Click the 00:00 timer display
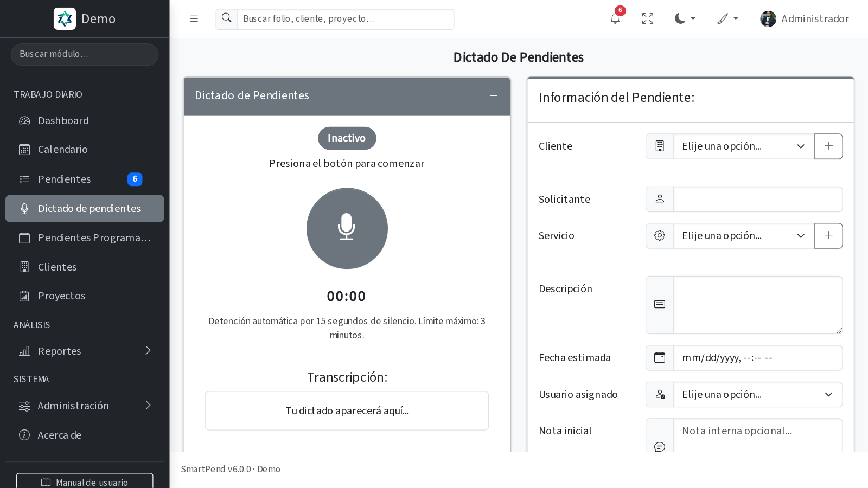The width and height of the screenshot is (868, 488). coord(347,296)
